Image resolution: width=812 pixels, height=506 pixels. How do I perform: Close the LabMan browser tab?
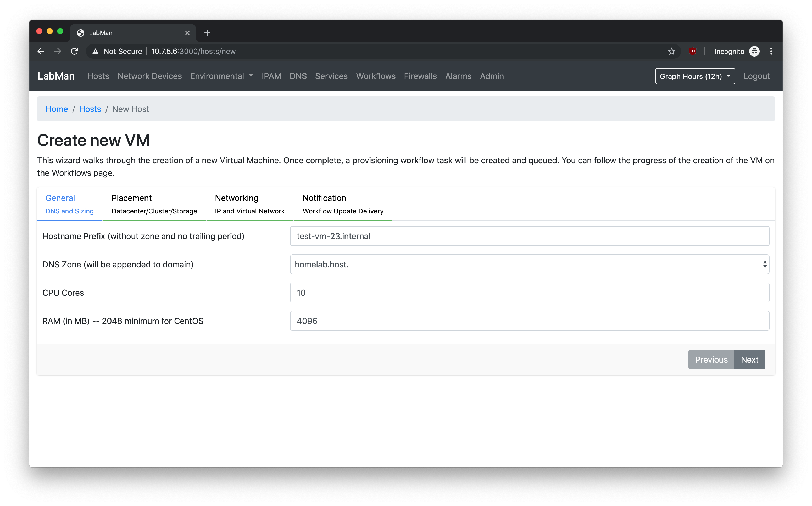coord(187,33)
